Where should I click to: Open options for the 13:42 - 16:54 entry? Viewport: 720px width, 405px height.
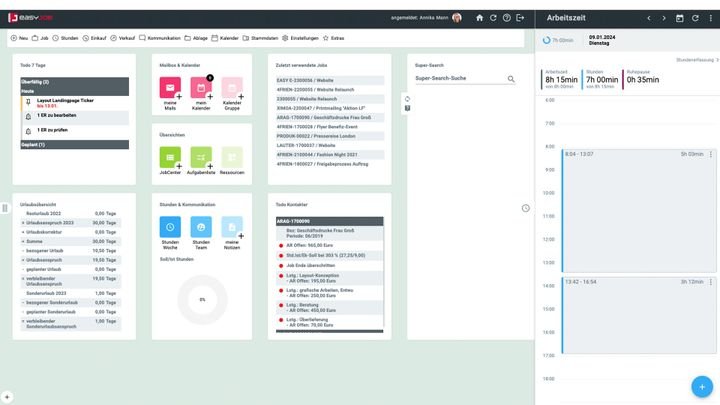[x=711, y=282]
